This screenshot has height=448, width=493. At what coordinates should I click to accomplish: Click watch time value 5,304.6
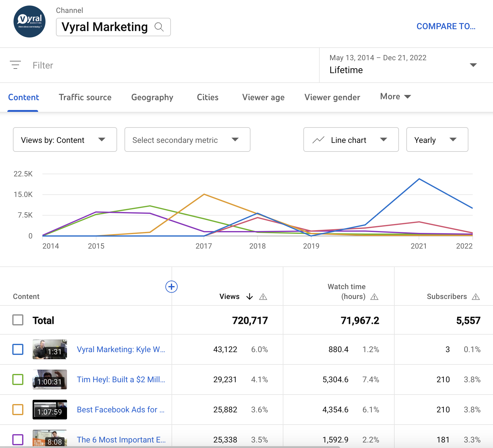click(335, 379)
